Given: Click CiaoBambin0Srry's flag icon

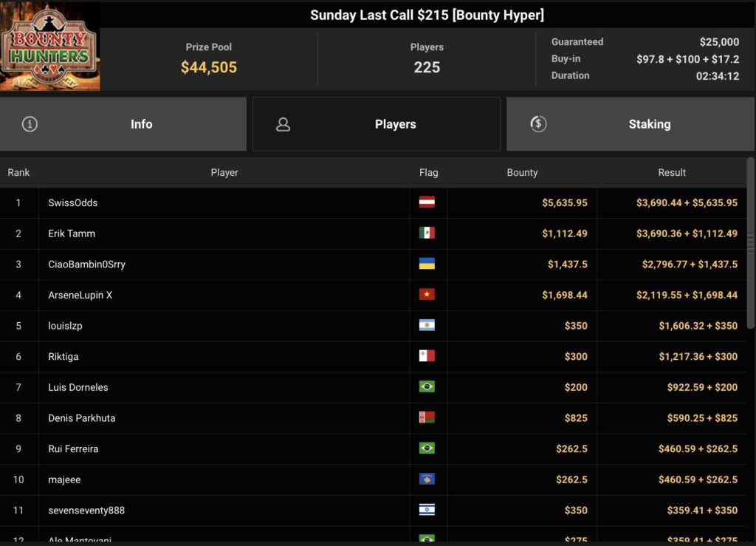Looking at the screenshot, I should 427,264.
